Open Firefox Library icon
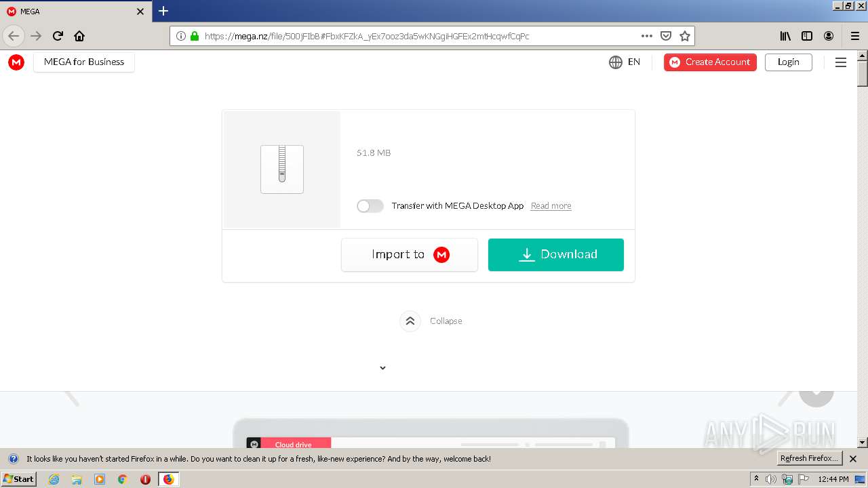This screenshot has width=868, height=488. coord(785,36)
